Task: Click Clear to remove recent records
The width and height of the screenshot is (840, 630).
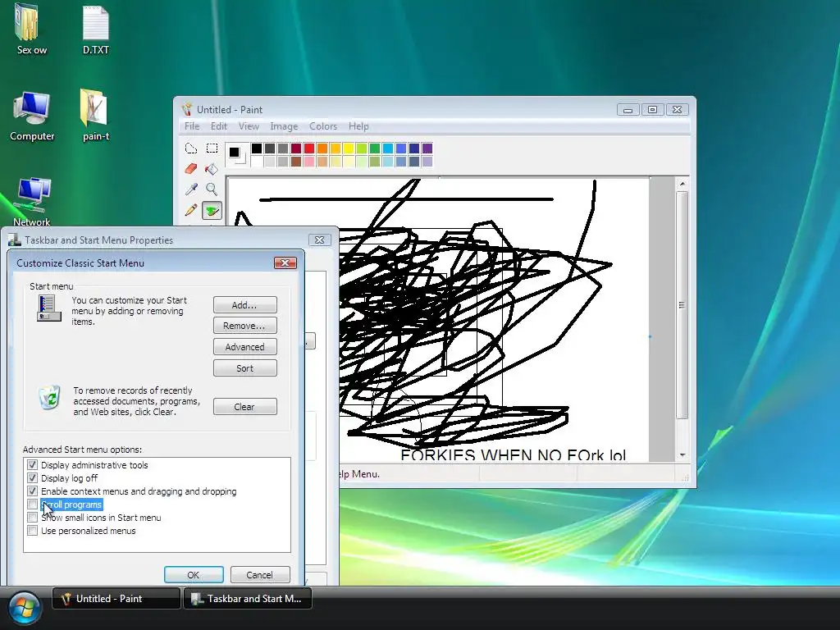Action: coord(244,407)
